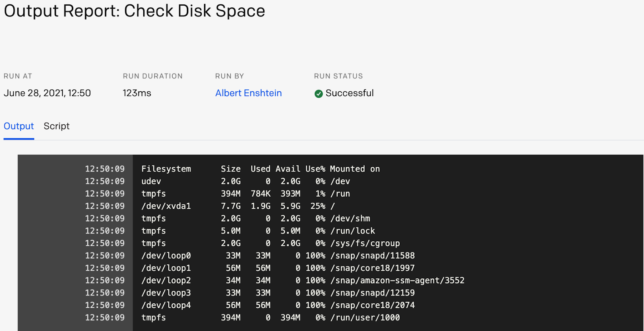Image resolution: width=644 pixels, height=331 pixels.
Task: Select the /snap/amazon-ssm-agent/3552 mount path
Action: pyautogui.click(x=397, y=280)
